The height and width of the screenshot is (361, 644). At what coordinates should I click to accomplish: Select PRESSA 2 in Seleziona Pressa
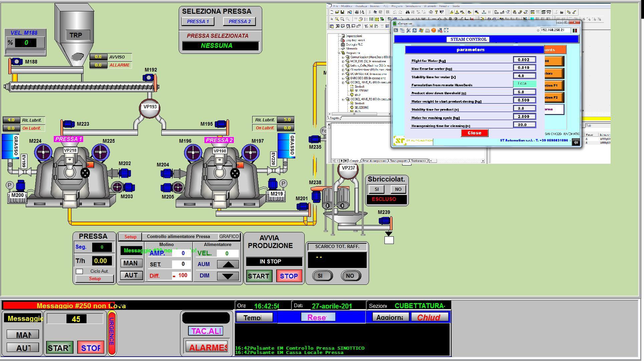point(239,22)
